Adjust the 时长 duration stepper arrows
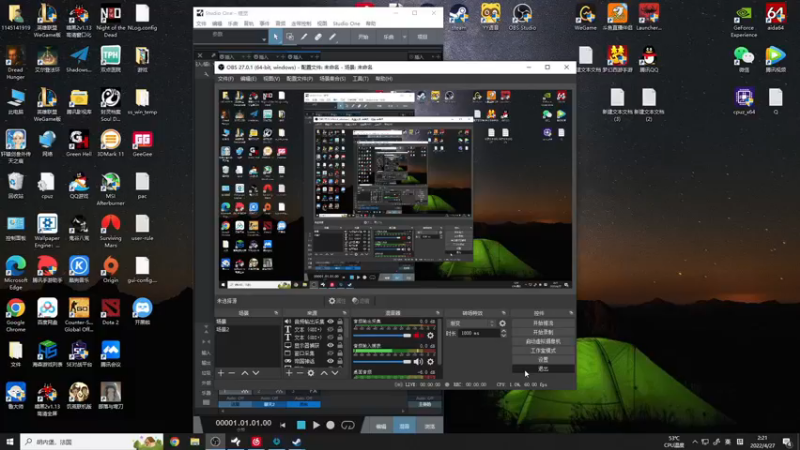 pyautogui.click(x=503, y=333)
